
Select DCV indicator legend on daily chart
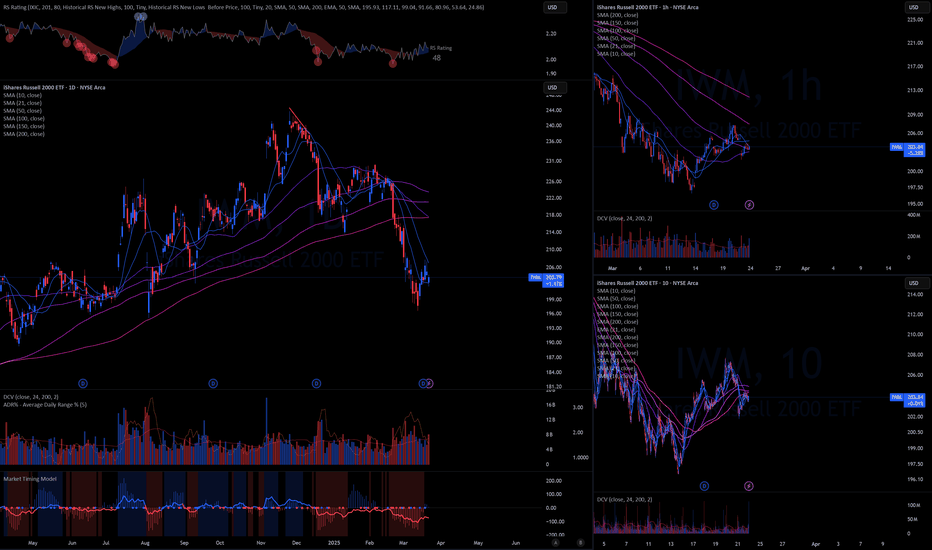point(31,397)
